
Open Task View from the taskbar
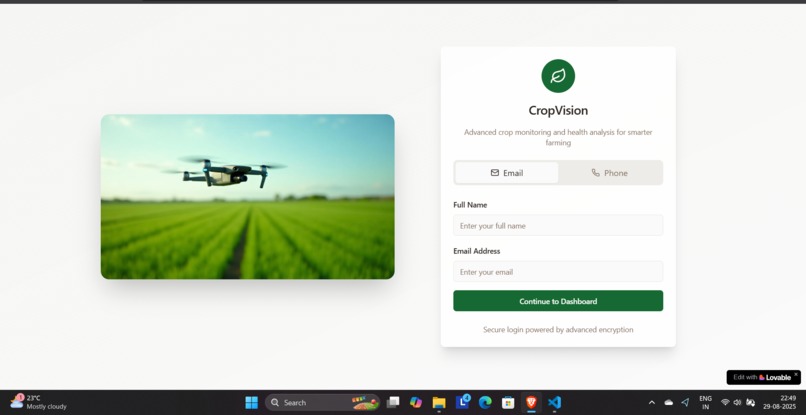coord(393,402)
